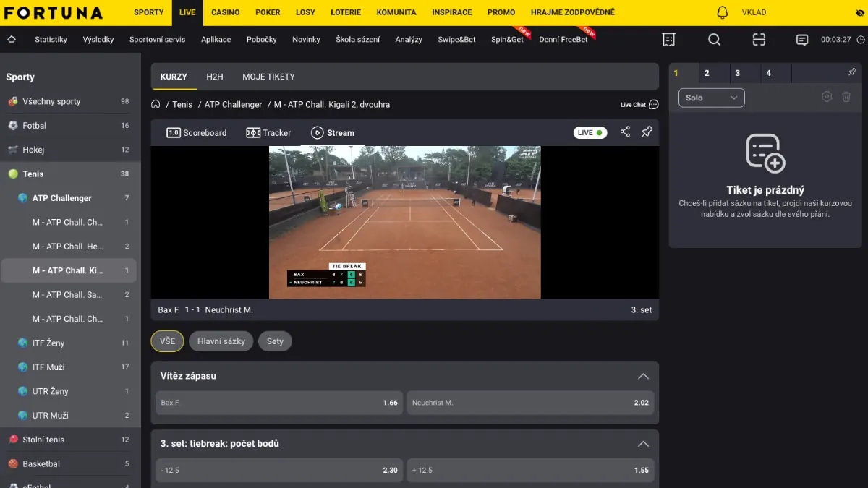Bet on Bax F. at odds 1.66
868x488 pixels.
tap(278, 403)
